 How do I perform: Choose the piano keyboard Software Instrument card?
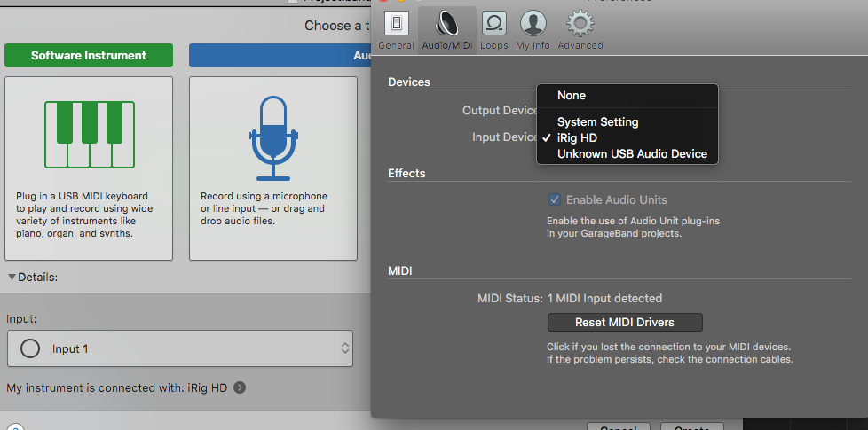89,168
